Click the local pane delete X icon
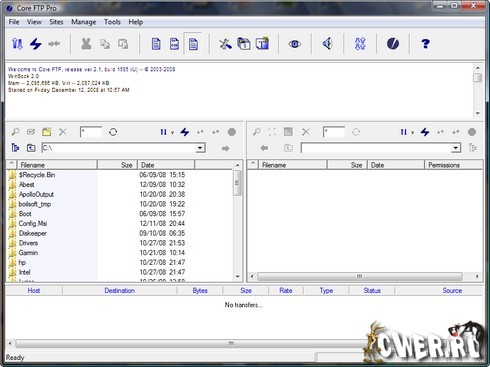Screen dimensions: 490x367 (63, 132)
